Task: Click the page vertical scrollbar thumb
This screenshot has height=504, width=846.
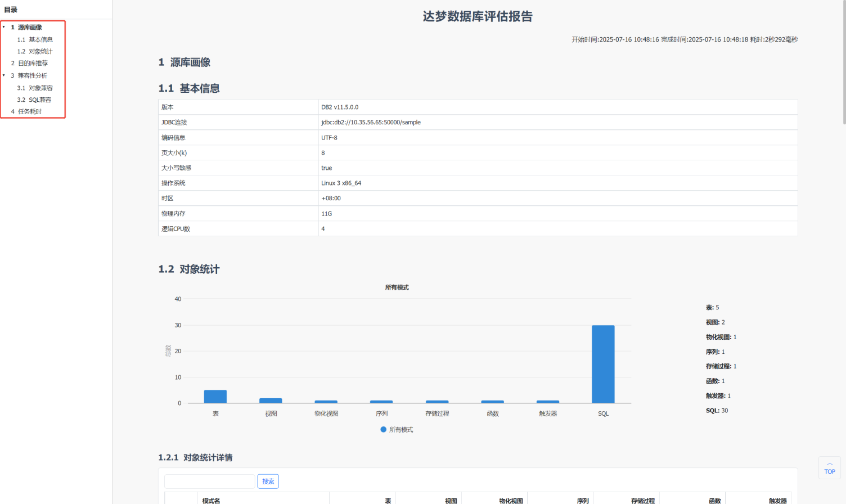Action: click(844, 62)
